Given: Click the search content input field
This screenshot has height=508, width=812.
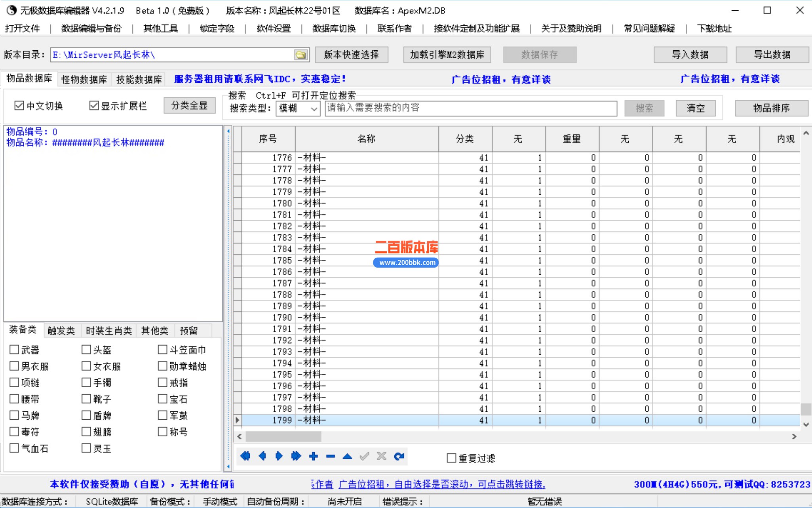Looking at the screenshot, I should [470, 108].
